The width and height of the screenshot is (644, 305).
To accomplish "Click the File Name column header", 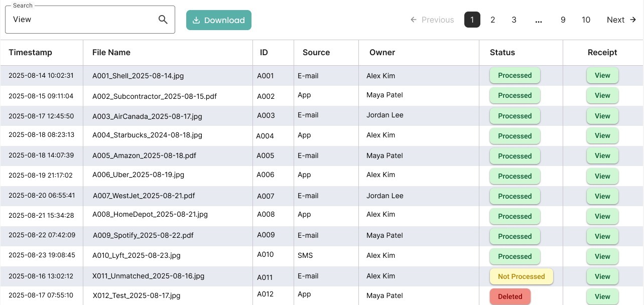I will pos(111,52).
